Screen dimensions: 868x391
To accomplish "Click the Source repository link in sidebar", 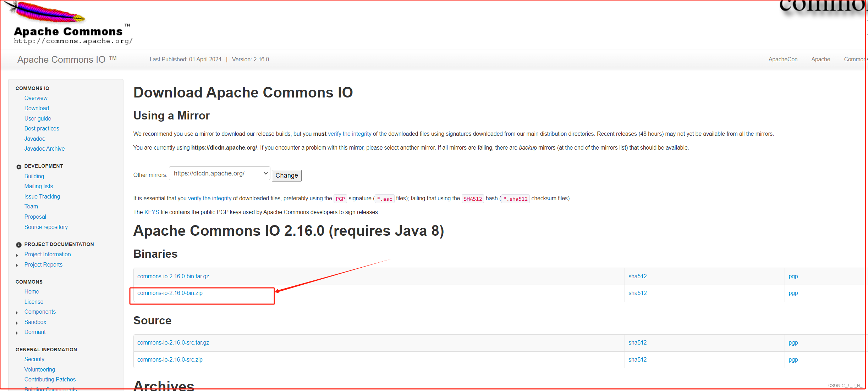I will point(45,227).
